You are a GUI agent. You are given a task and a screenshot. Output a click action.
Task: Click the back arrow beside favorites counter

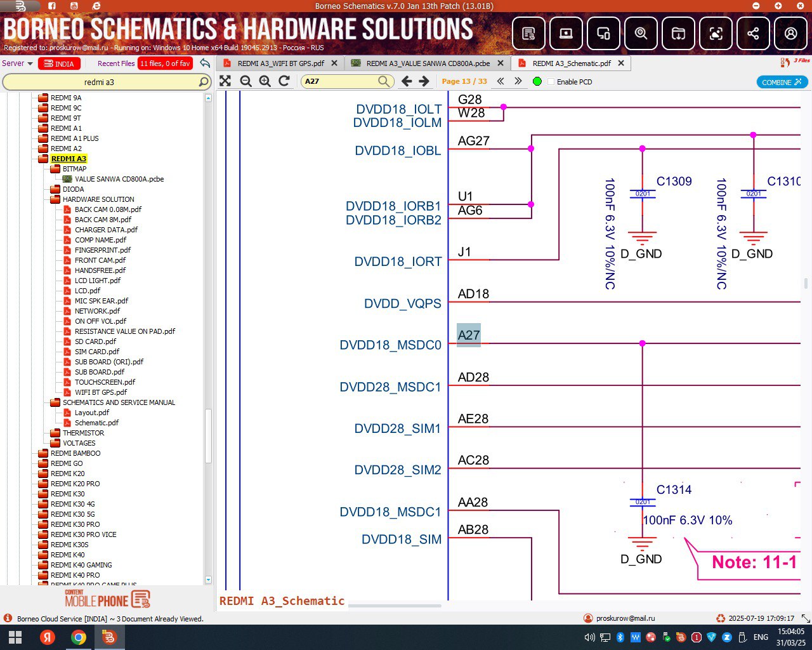(x=204, y=63)
